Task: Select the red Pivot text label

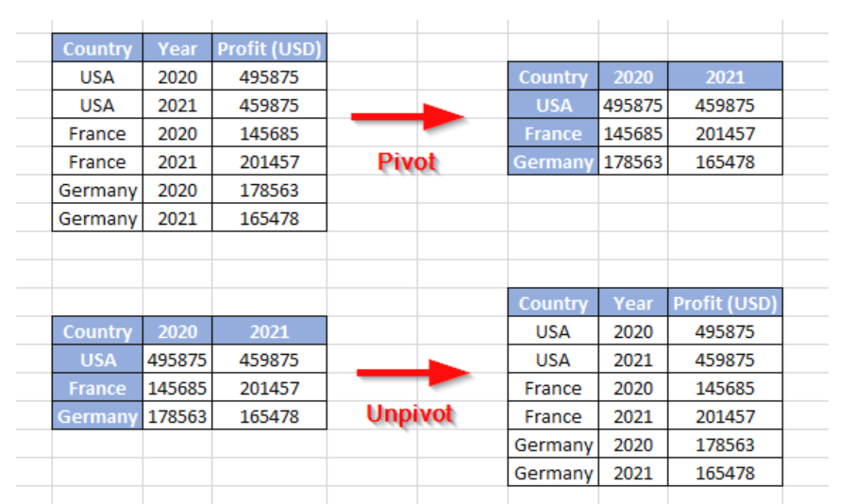Action: click(x=407, y=161)
